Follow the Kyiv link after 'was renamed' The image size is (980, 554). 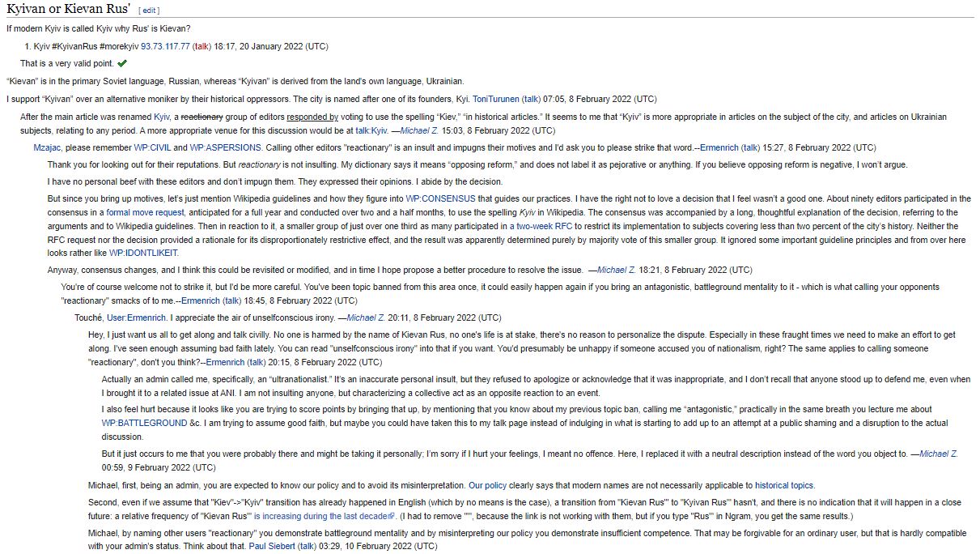coord(162,117)
